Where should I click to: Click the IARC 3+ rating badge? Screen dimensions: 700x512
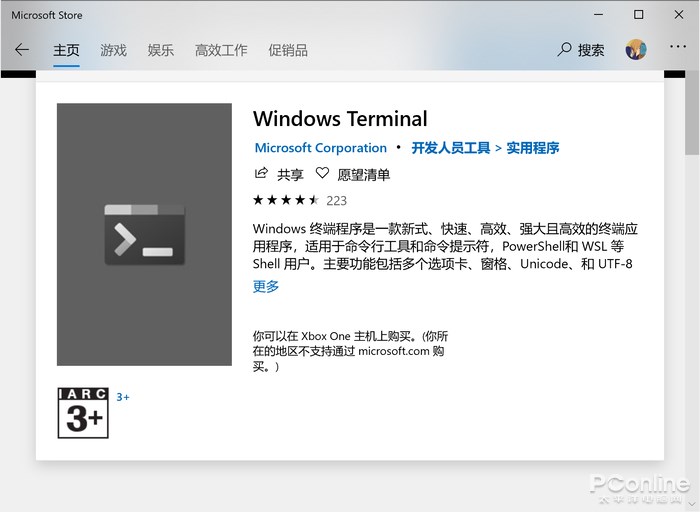(83, 412)
